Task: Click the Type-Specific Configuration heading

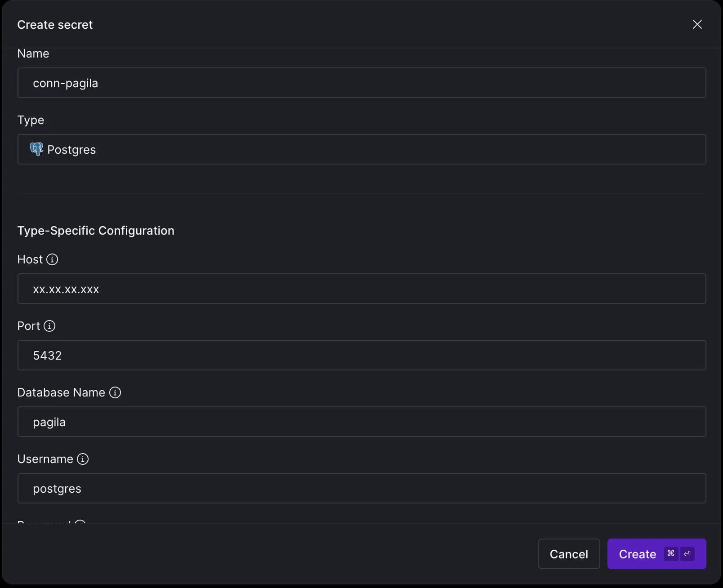Action: pyautogui.click(x=96, y=231)
